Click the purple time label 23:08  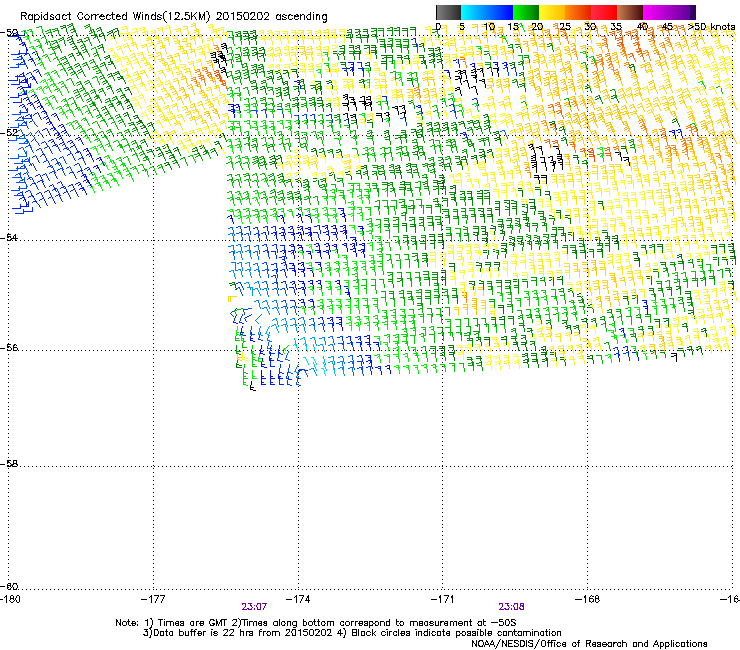tap(512, 607)
